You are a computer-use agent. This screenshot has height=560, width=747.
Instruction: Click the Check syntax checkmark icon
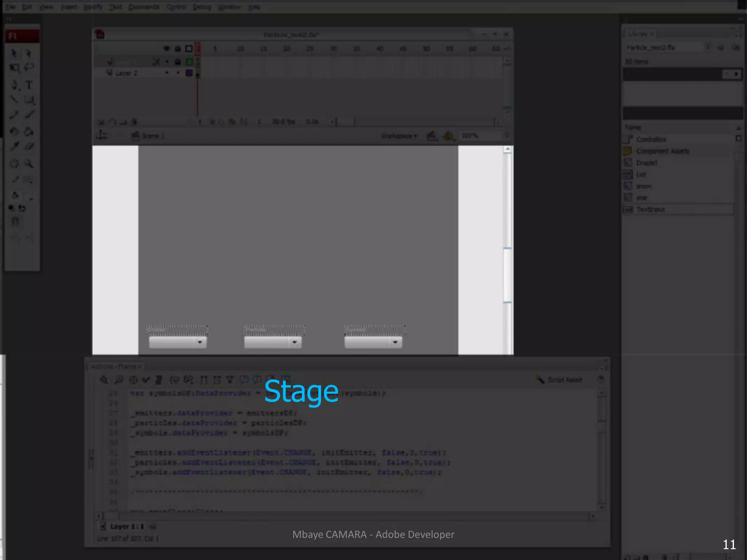146,380
